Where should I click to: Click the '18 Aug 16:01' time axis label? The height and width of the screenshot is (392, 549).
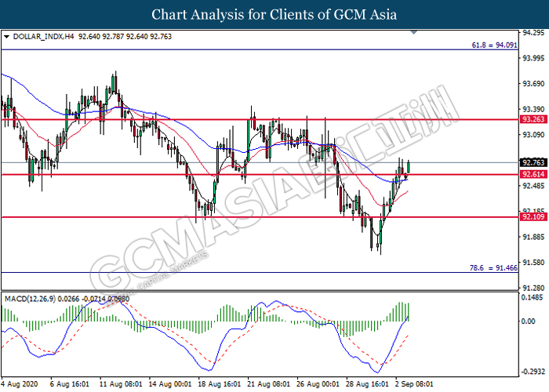click(x=220, y=384)
